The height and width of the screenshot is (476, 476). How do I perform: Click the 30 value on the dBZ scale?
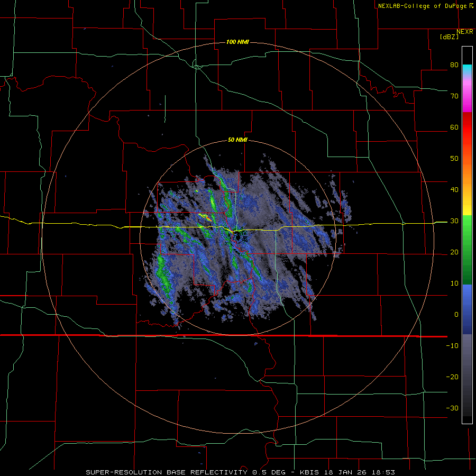(x=454, y=221)
